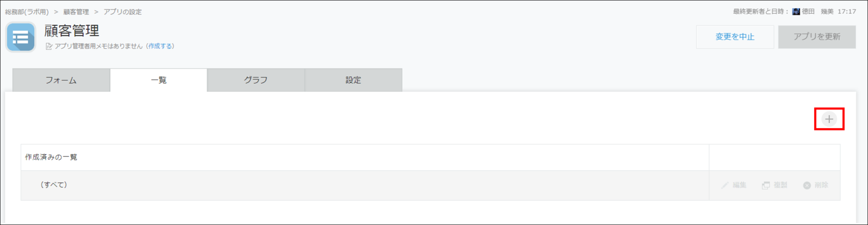Image resolution: width=868 pixels, height=225 pixels.
Task: Click the アプリの設定 breadcrumb
Action: click(x=123, y=12)
